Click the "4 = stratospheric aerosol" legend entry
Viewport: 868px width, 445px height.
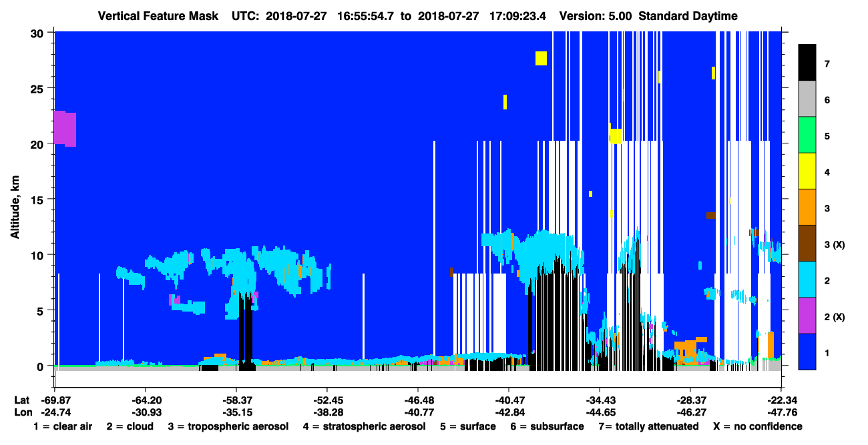click(x=365, y=426)
